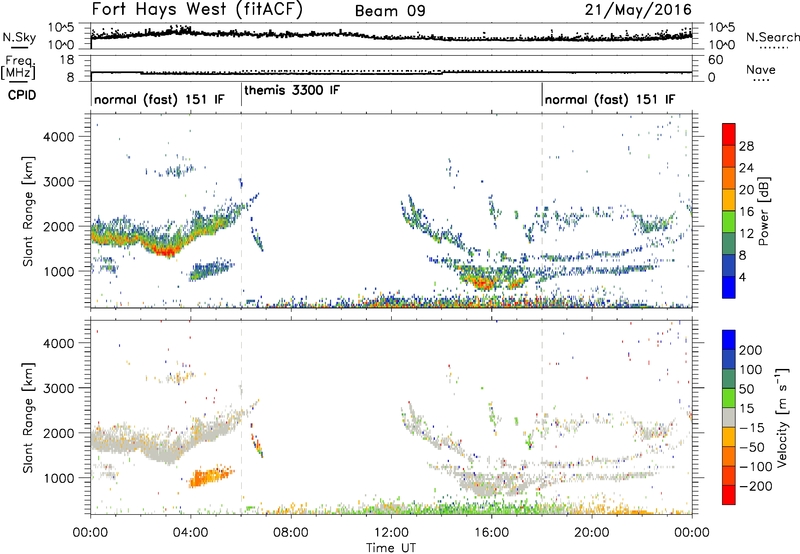Click the '200' tick on the Velocity colorbar
The image size is (800, 554).
(751, 350)
